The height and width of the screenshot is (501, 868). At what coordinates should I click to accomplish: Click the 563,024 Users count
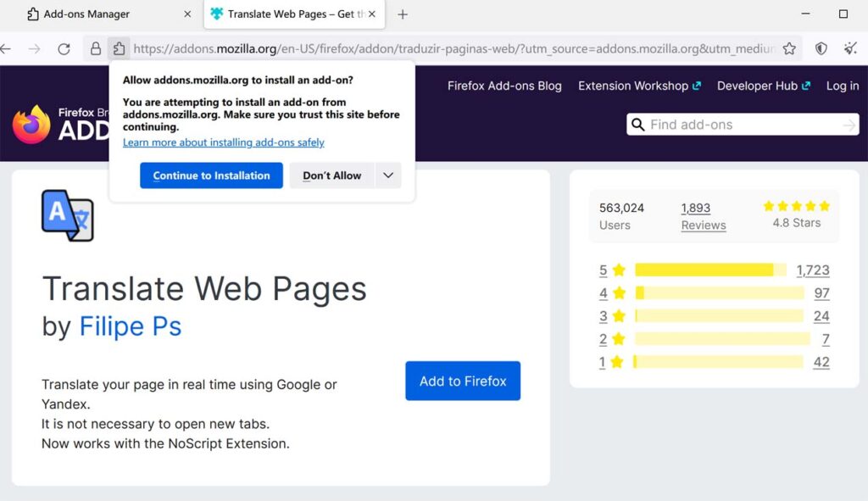(x=621, y=209)
